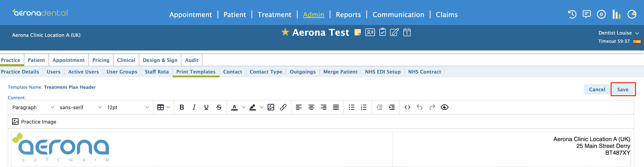Undo the last edit
Screen dimensions: 644x167
420,107
